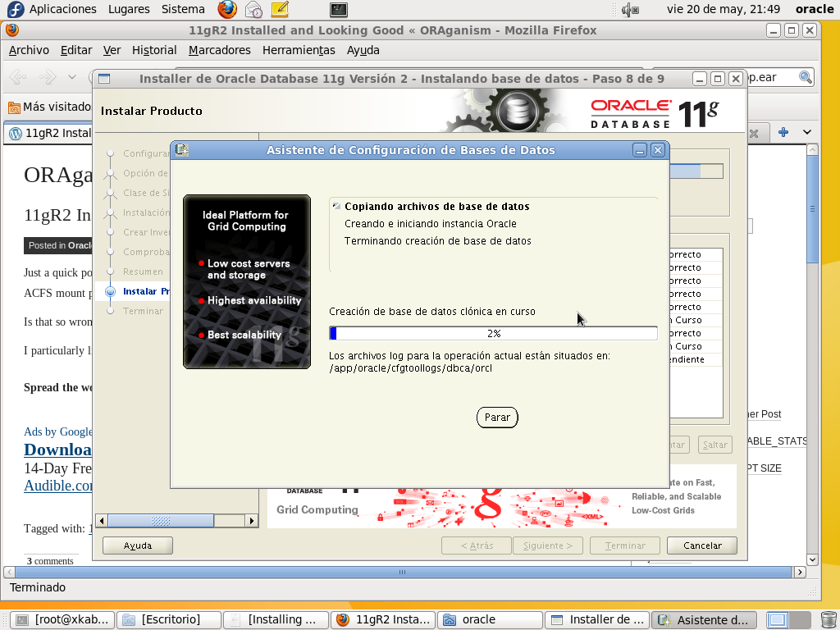Open the Herramientas menu in Firefox

(299, 50)
